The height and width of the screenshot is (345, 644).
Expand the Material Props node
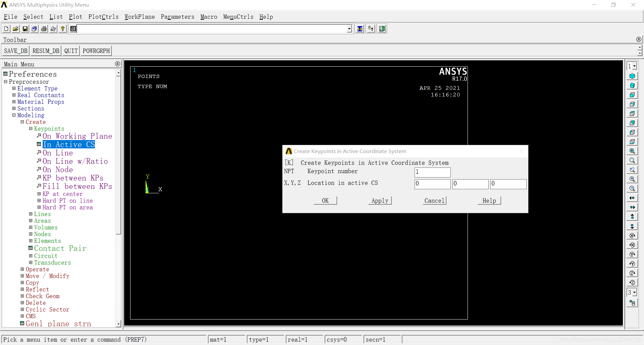coord(14,102)
